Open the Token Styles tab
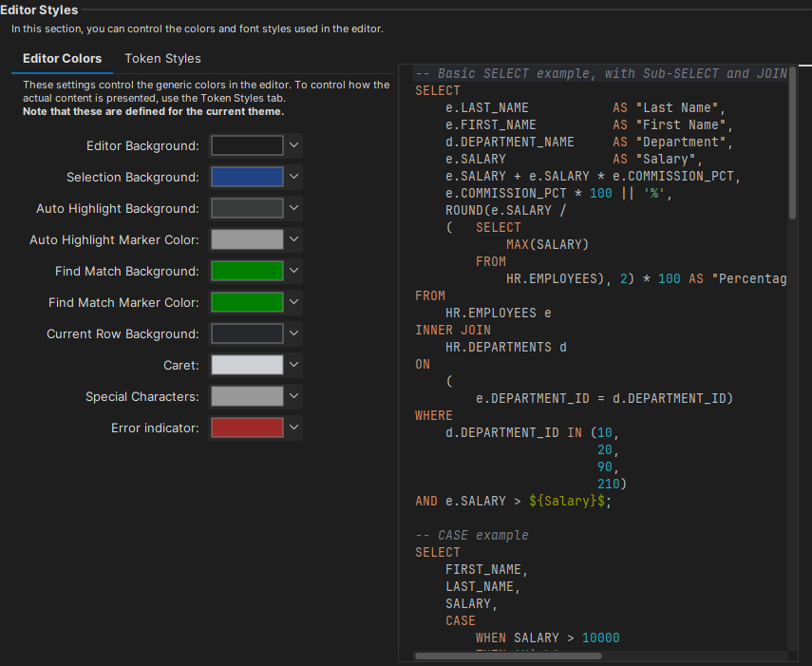Image resolution: width=812 pixels, height=666 pixels. click(162, 59)
